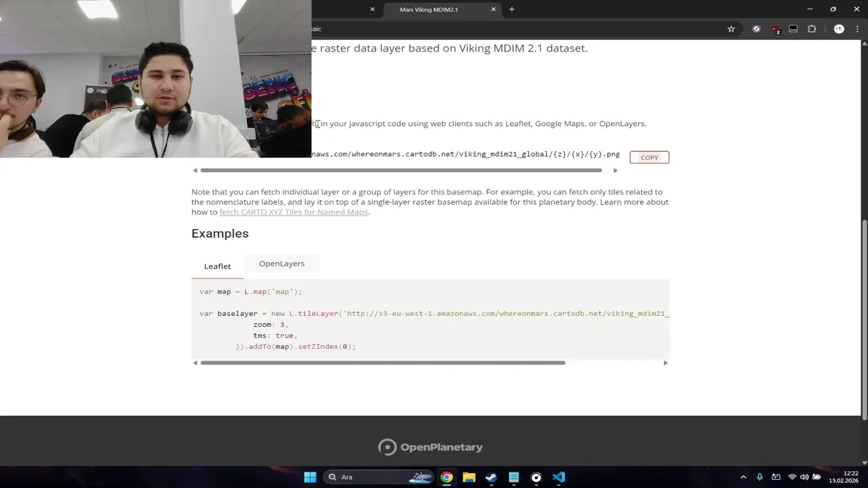Click the addTo(map).setZIndex(0) code line
868x488 pixels.
pos(296,346)
